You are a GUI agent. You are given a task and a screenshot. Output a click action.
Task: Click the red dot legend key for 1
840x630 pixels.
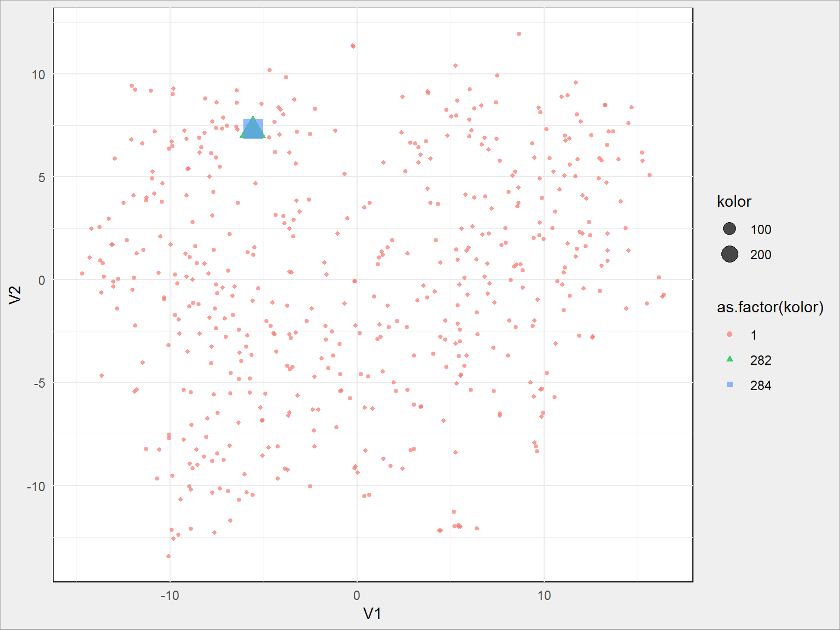[730, 334]
